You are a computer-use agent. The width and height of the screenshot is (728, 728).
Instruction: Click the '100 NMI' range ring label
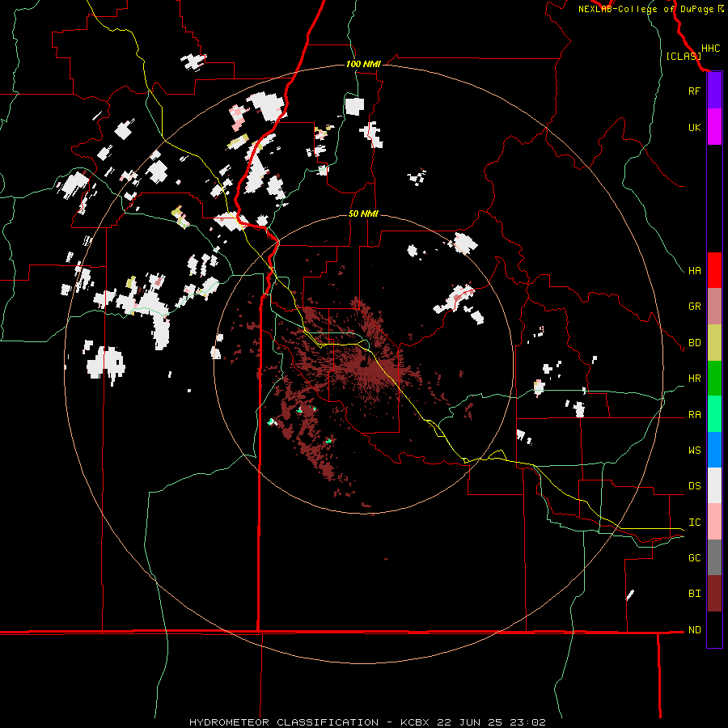(363, 64)
